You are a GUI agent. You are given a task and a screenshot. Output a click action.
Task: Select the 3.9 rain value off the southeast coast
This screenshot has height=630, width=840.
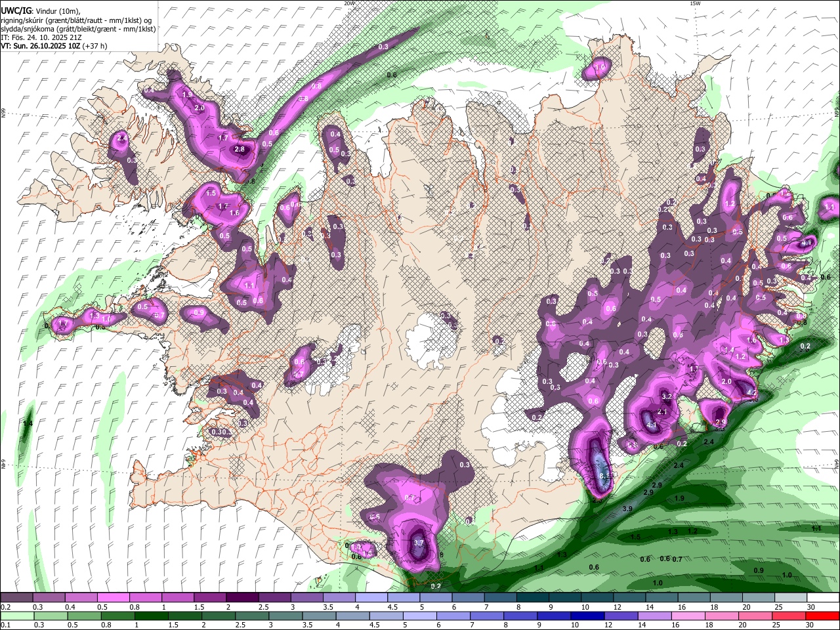[627, 509]
